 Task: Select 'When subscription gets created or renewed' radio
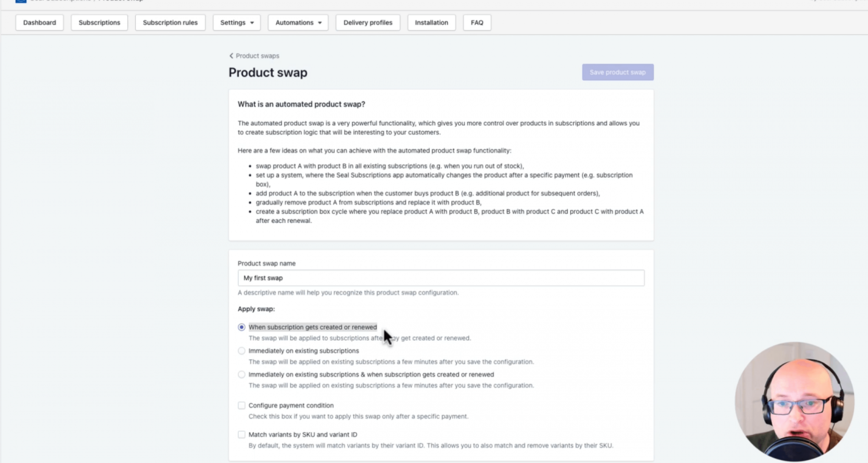tap(242, 327)
